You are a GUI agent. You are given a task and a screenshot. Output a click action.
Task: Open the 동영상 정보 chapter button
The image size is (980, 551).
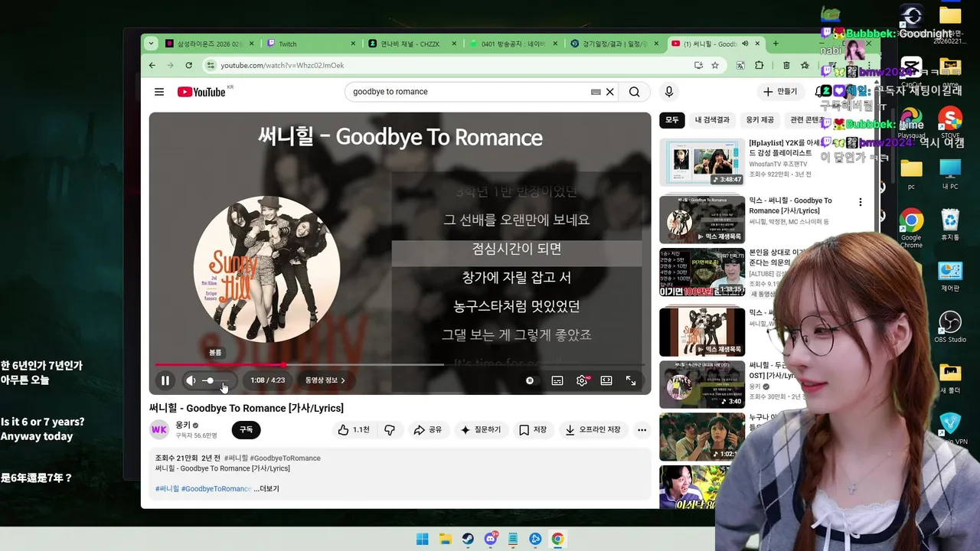(325, 380)
